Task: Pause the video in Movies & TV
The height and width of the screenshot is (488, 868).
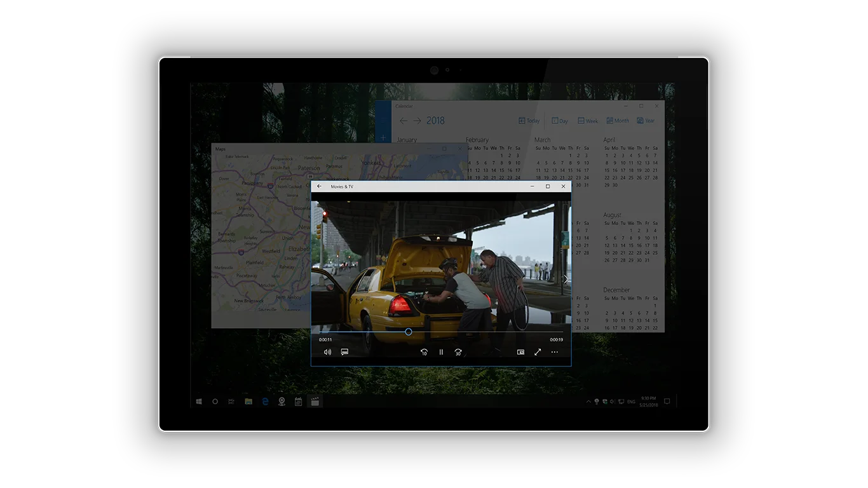Action: [x=441, y=351]
